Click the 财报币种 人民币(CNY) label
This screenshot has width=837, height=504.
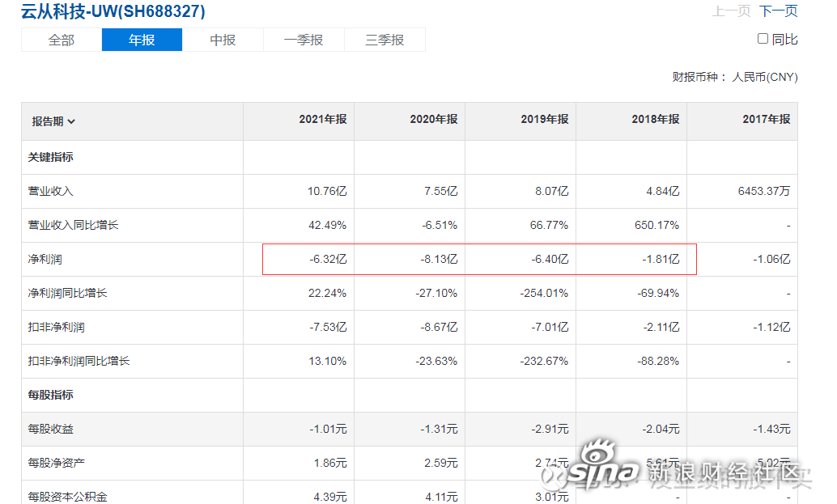point(735,78)
